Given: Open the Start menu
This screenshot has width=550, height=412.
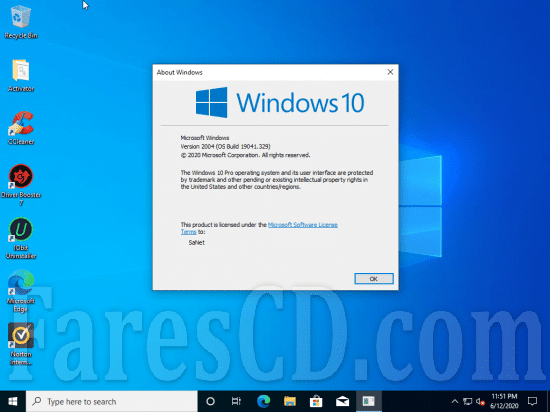Looking at the screenshot, I should 13,401.
